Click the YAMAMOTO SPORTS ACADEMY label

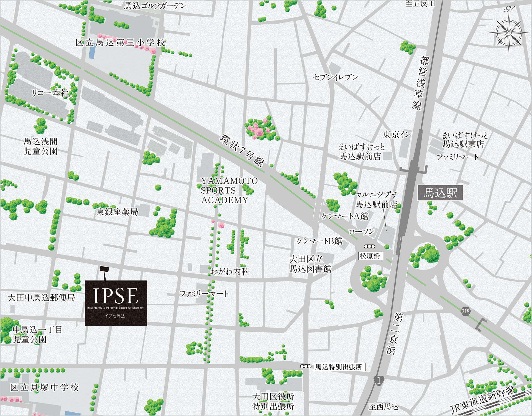[229, 190]
